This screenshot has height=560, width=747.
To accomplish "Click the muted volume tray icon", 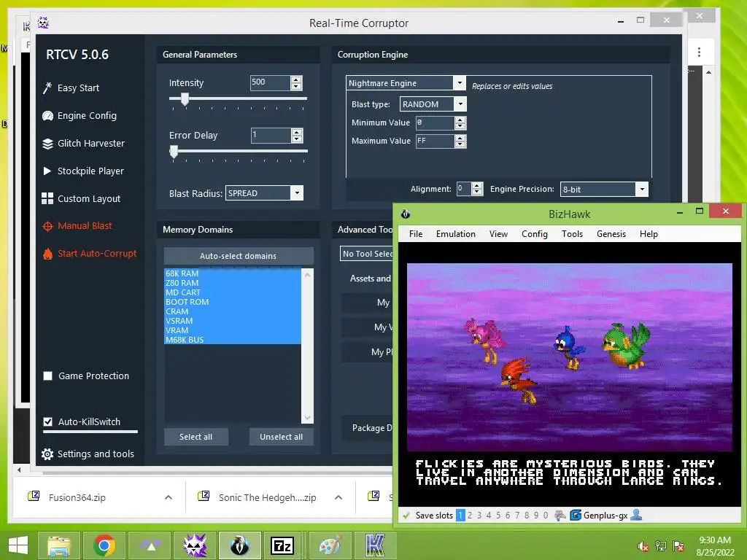I will pyautogui.click(x=643, y=546).
